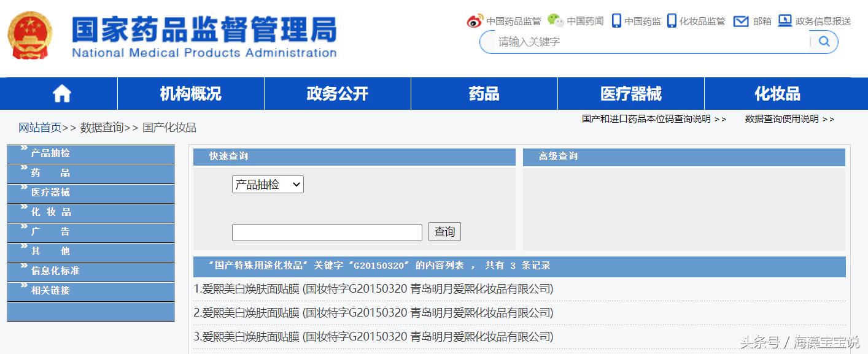
Task: Click the 政务信息报送 icon
Action: tap(785, 20)
